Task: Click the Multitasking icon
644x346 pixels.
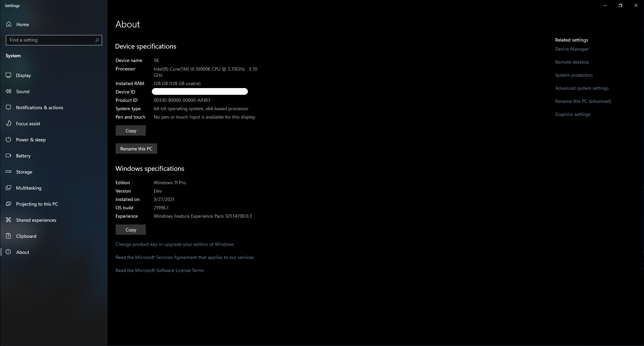Action: tap(9, 188)
